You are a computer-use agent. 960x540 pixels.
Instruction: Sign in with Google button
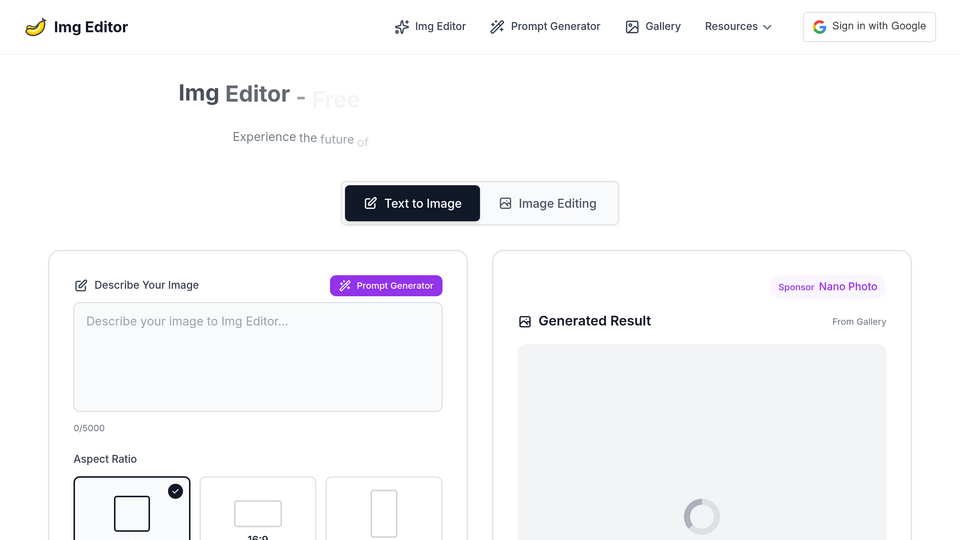(869, 27)
